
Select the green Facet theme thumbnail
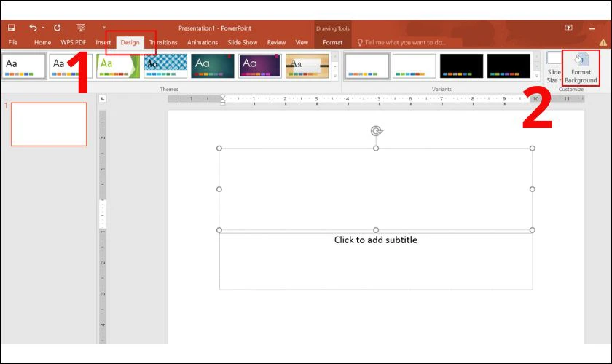pyautogui.click(x=118, y=66)
